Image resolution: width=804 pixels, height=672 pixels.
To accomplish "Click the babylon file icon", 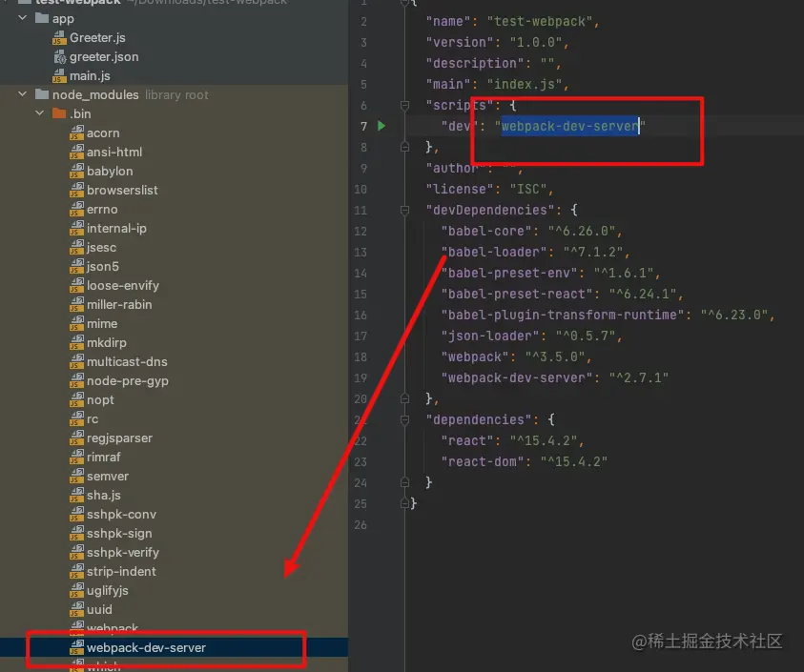I will coord(76,172).
